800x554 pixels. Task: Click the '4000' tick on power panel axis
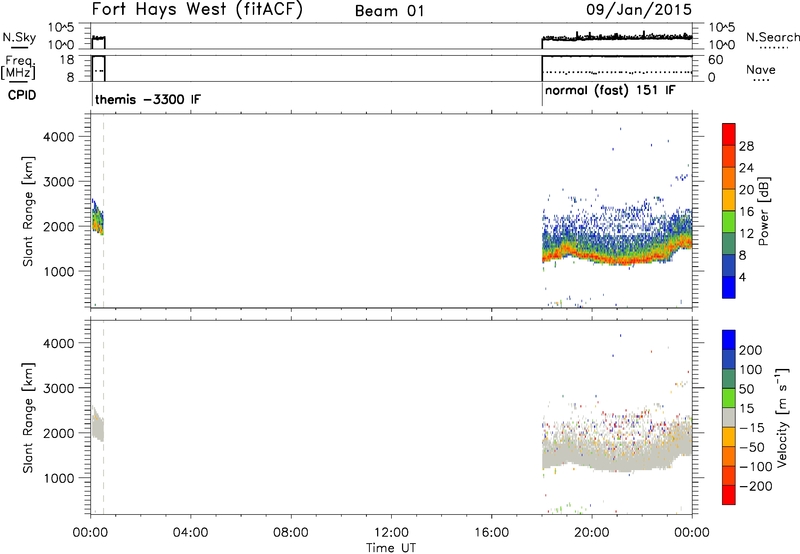[59, 137]
